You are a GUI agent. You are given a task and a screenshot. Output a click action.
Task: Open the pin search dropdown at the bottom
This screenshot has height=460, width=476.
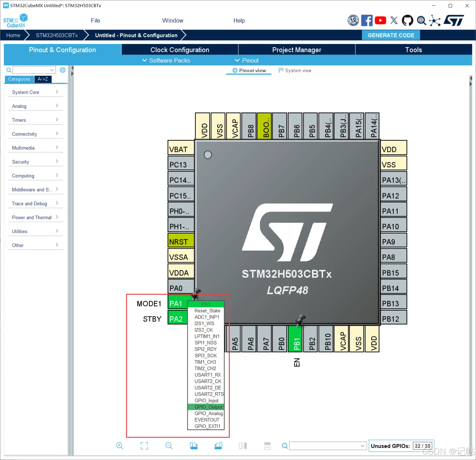328,446
